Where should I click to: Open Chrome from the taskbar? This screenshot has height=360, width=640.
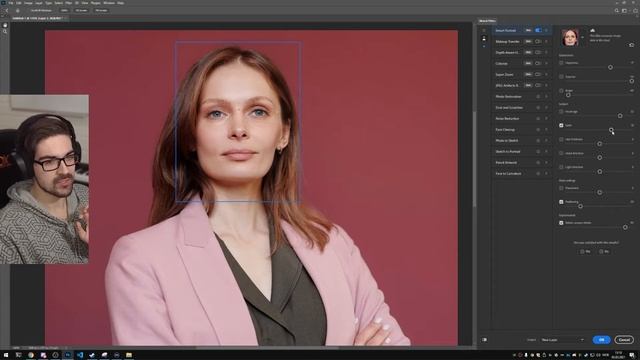click(31, 355)
